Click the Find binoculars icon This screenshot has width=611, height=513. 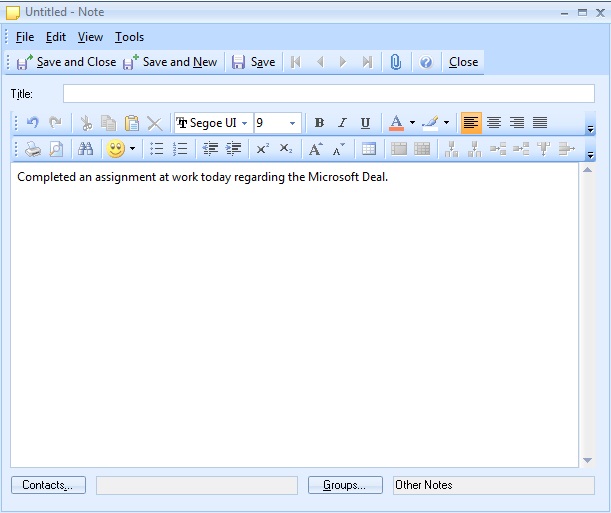86,149
